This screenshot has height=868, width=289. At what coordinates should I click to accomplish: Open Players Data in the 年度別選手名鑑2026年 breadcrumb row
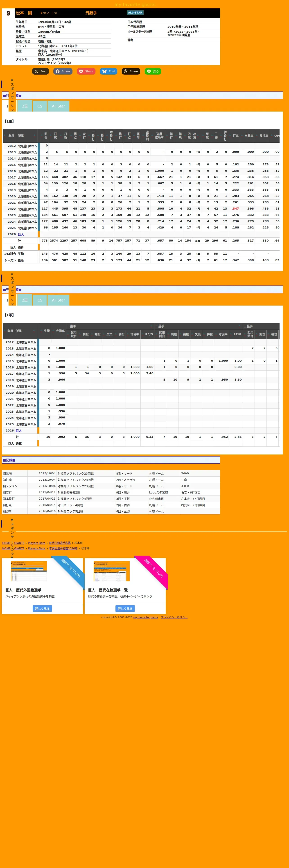coord(37,548)
